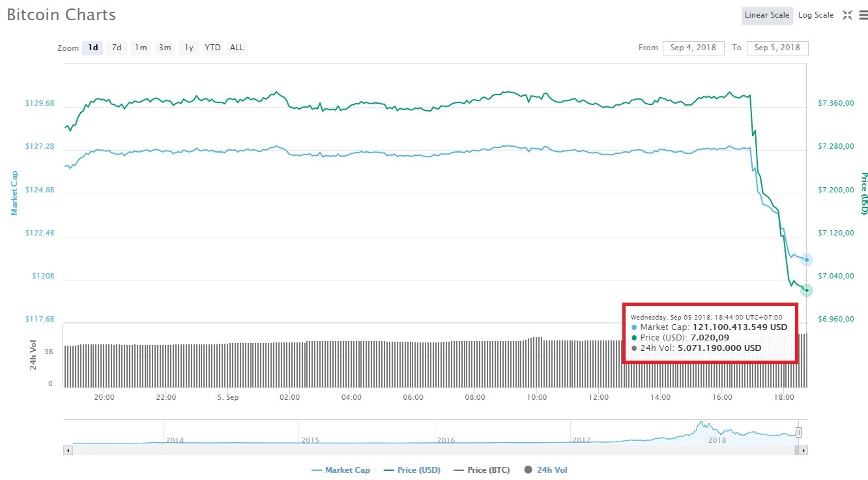Viewport: 868px width, 480px height.
Task: Select the 1y zoom range
Action: click(189, 48)
